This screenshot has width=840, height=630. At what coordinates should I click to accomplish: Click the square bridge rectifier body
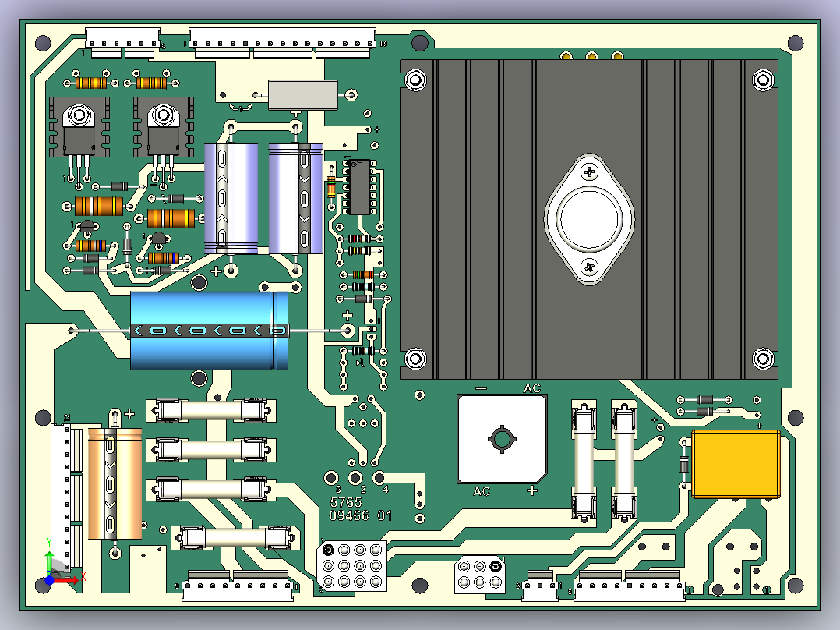[502, 439]
